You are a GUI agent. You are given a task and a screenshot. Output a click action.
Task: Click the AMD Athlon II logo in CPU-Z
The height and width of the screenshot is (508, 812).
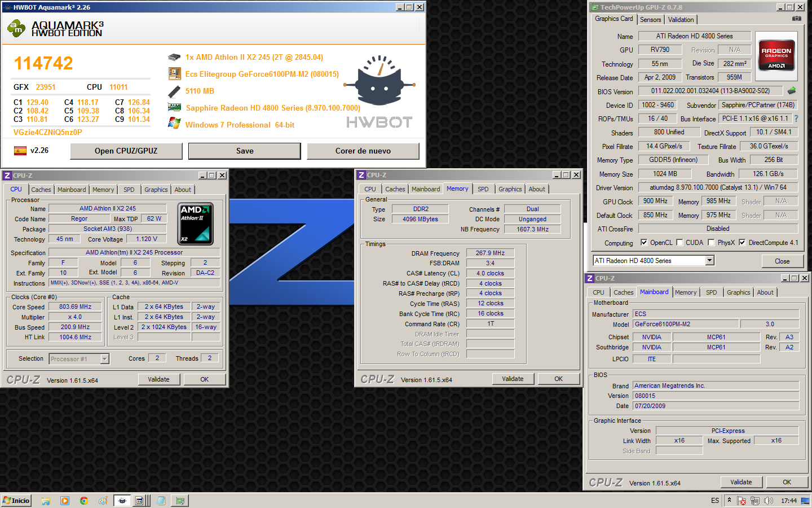pos(195,224)
